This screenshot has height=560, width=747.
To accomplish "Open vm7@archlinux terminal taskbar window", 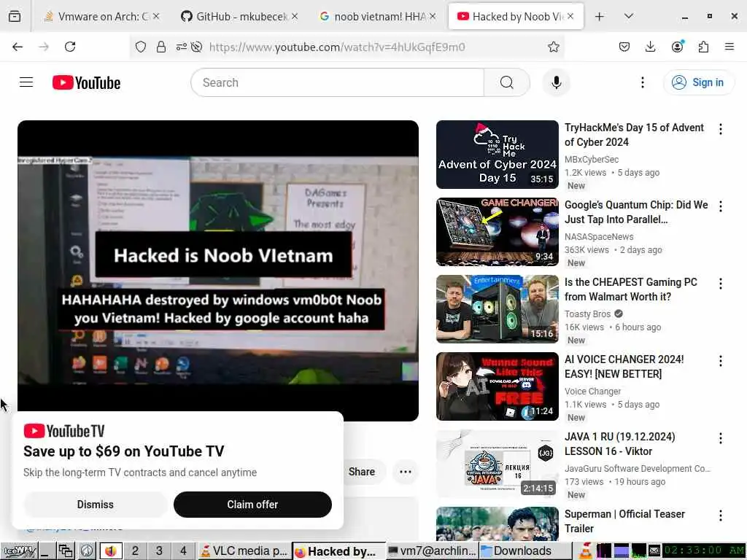I will (432, 551).
